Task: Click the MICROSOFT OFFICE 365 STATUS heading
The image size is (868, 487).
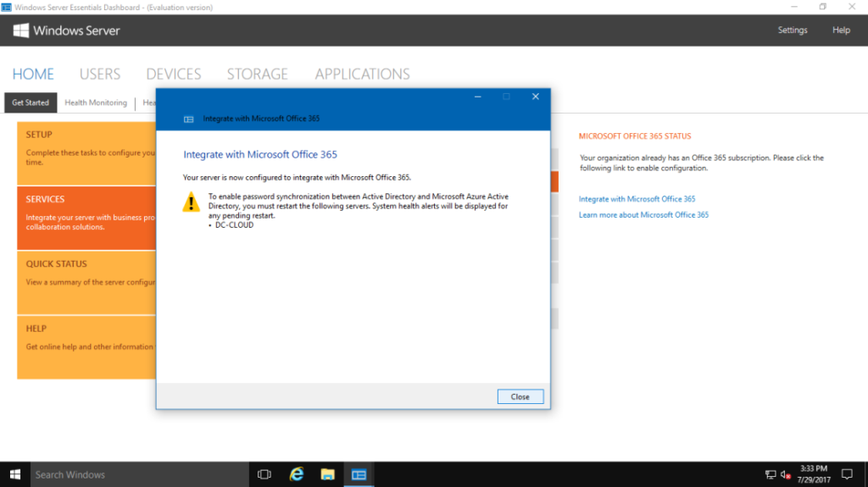Action: point(635,136)
